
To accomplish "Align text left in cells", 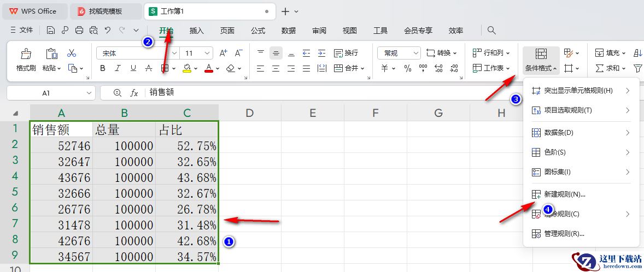I will [x=260, y=68].
